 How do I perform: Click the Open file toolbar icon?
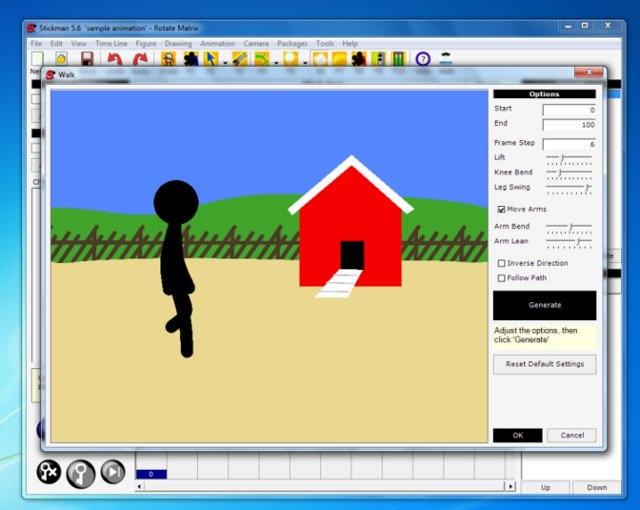(61, 59)
